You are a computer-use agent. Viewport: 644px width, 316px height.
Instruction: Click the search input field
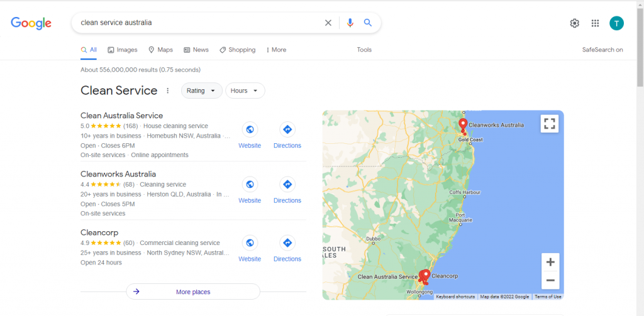point(195,23)
